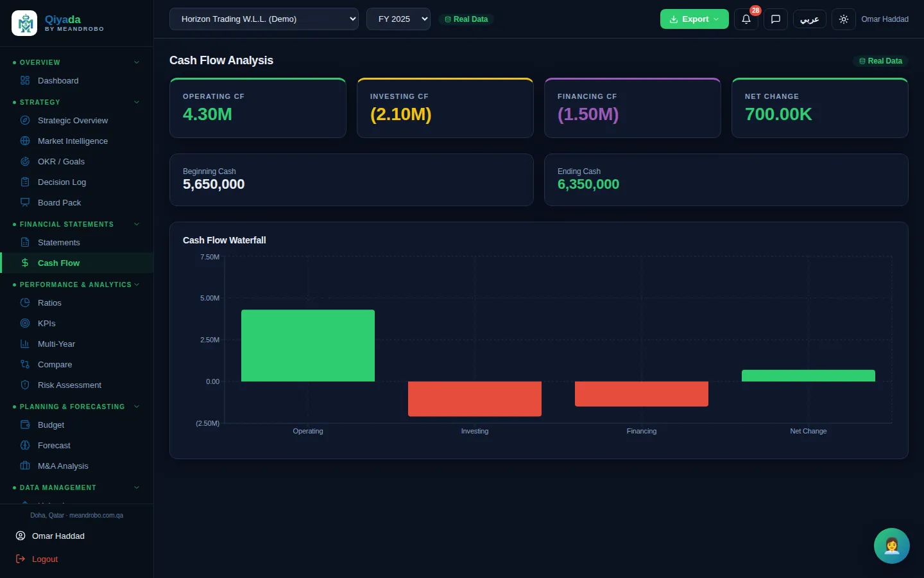The width and height of the screenshot is (924, 578).
Task: Click the Statements document icon
Action: click(25, 242)
